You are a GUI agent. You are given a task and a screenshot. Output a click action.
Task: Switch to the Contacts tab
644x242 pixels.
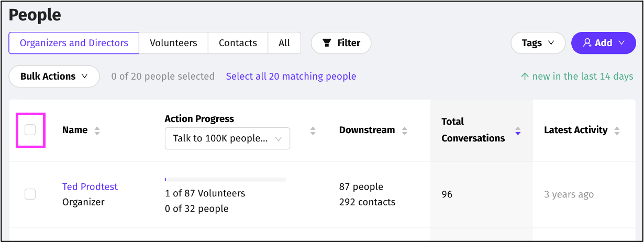pyautogui.click(x=238, y=43)
